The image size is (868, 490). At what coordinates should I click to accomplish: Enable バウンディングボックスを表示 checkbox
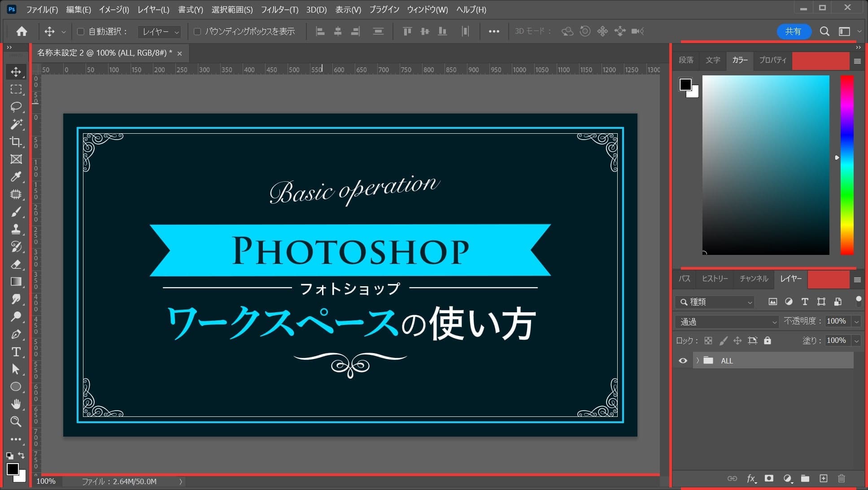pos(197,31)
